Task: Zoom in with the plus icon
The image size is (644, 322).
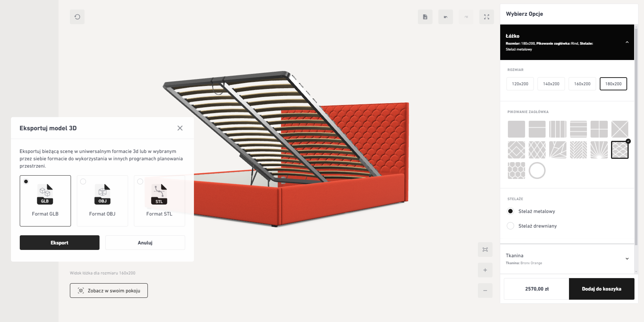Action: (485, 270)
